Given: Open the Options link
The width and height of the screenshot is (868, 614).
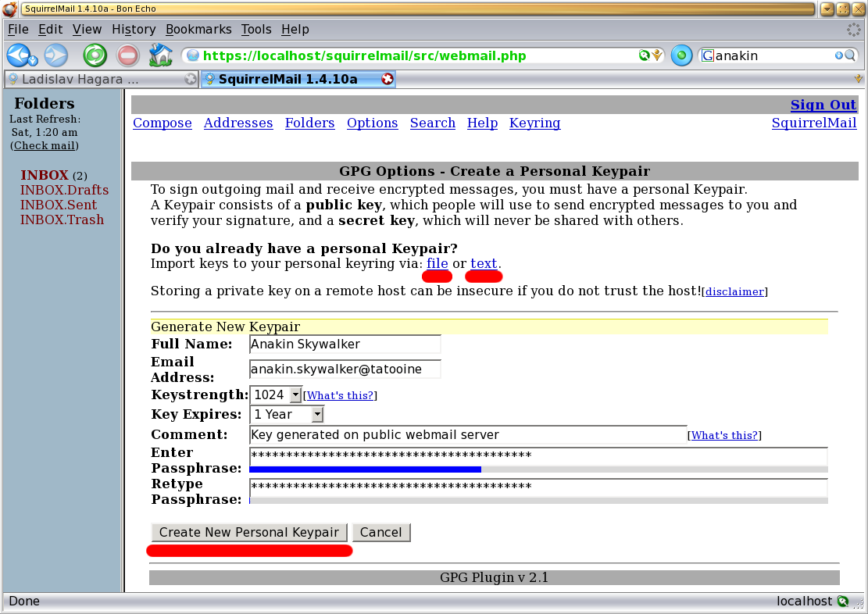Looking at the screenshot, I should pos(372,123).
